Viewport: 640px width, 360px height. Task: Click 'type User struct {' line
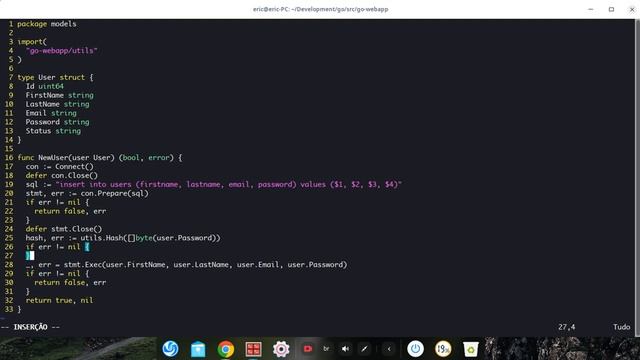pos(55,78)
